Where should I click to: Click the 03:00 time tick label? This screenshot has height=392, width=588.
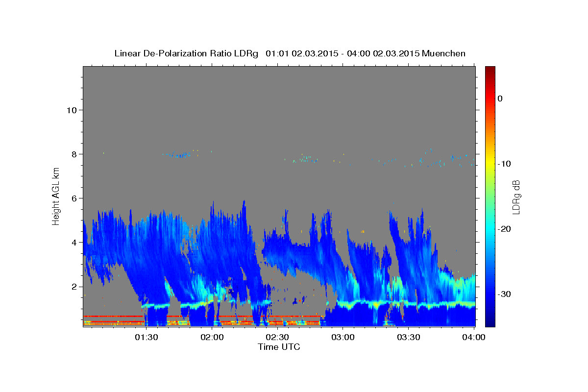click(343, 338)
